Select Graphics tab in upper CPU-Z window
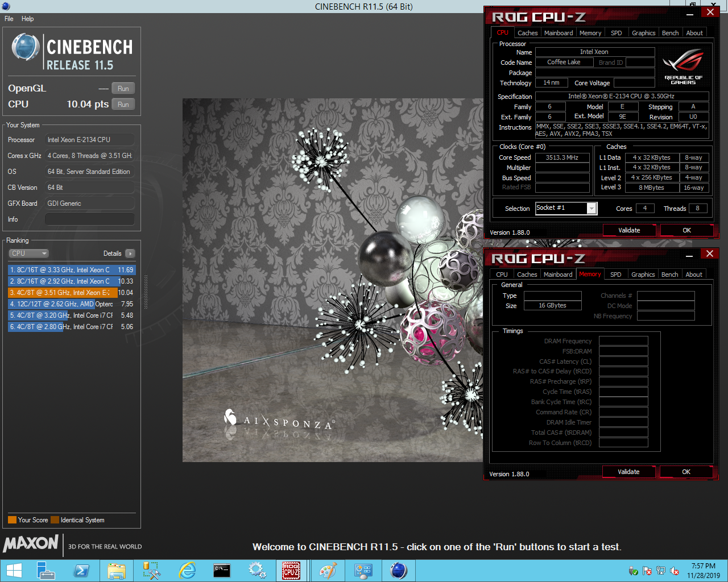728x582 pixels. click(x=643, y=33)
